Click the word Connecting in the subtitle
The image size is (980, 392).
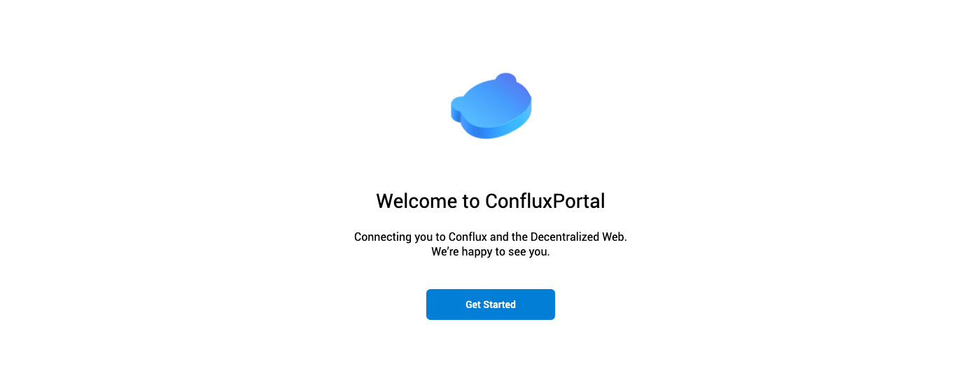coord(383,237)
